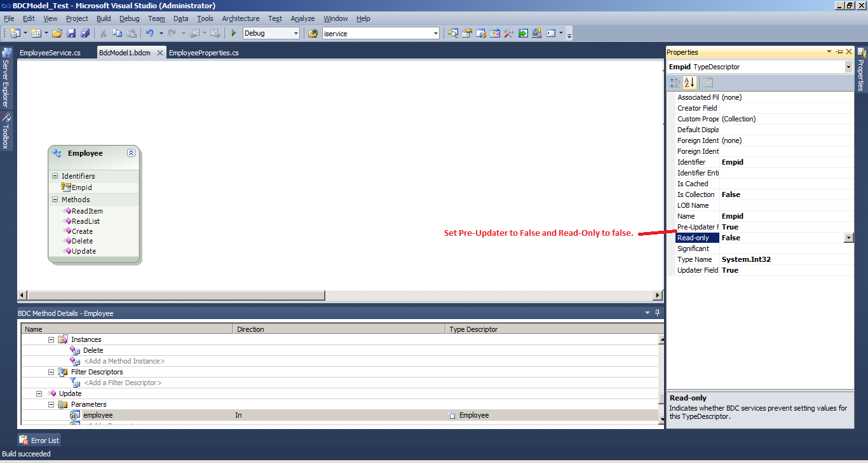Screen dimensions: 868x464
Task: Click the New Project toolbar icon
Action: coord(15,33)
